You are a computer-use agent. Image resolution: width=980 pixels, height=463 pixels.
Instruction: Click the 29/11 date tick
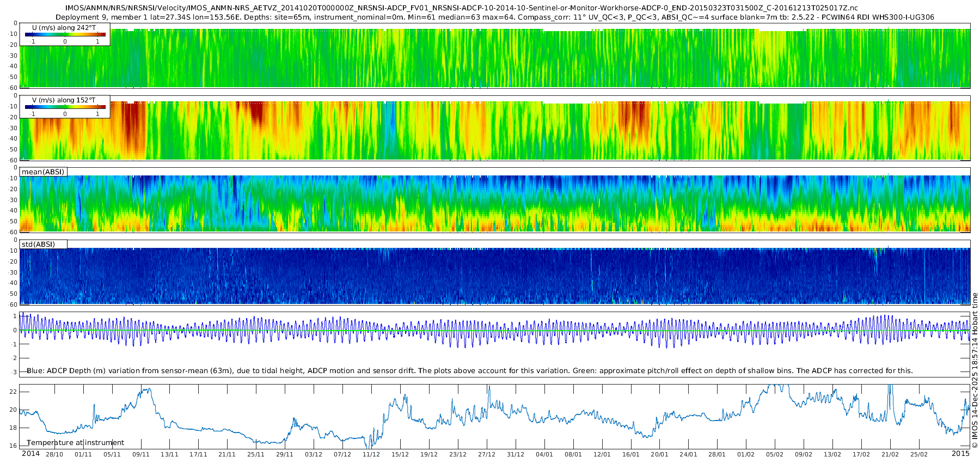pos(285,454)
